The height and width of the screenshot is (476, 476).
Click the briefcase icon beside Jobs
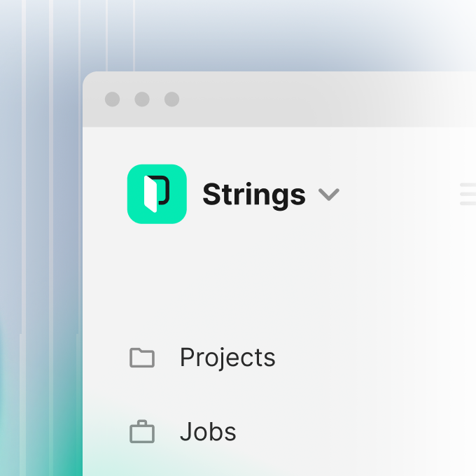142,432
